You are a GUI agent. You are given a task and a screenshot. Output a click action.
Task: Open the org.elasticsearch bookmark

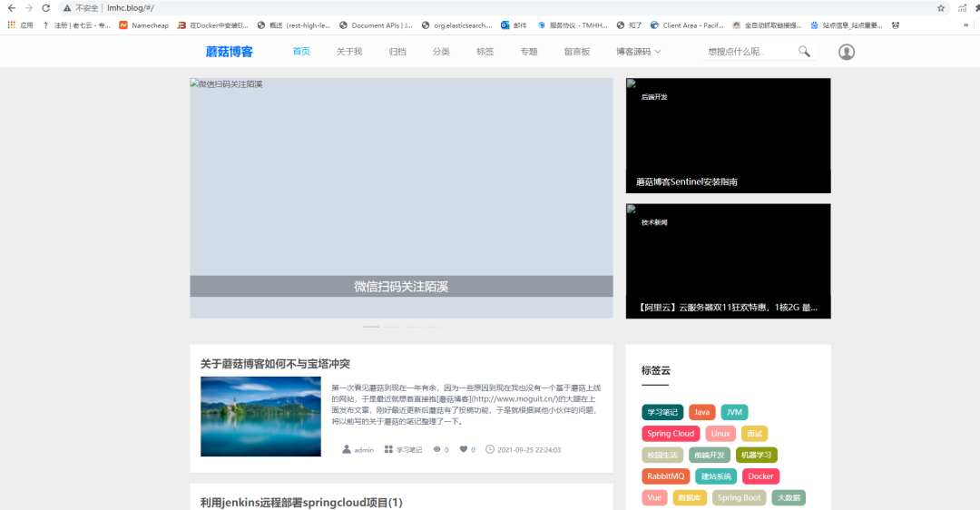(x=456, y=25)
